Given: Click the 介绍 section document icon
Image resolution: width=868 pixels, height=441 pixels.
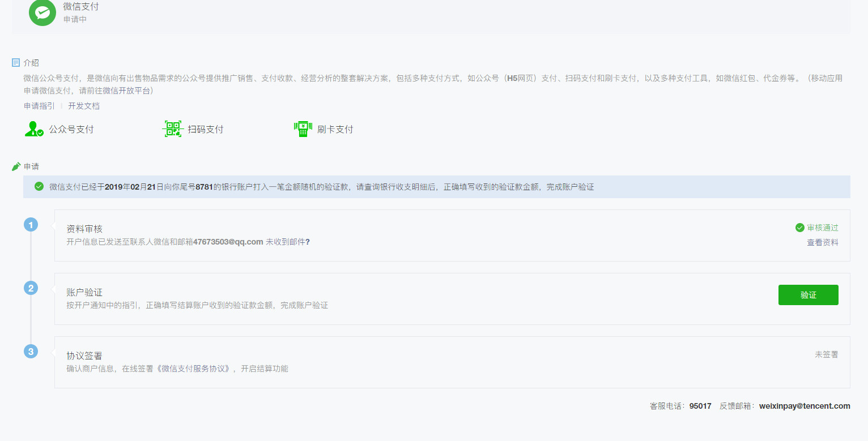Looking at the screenshot, I should tap(16, 63).
